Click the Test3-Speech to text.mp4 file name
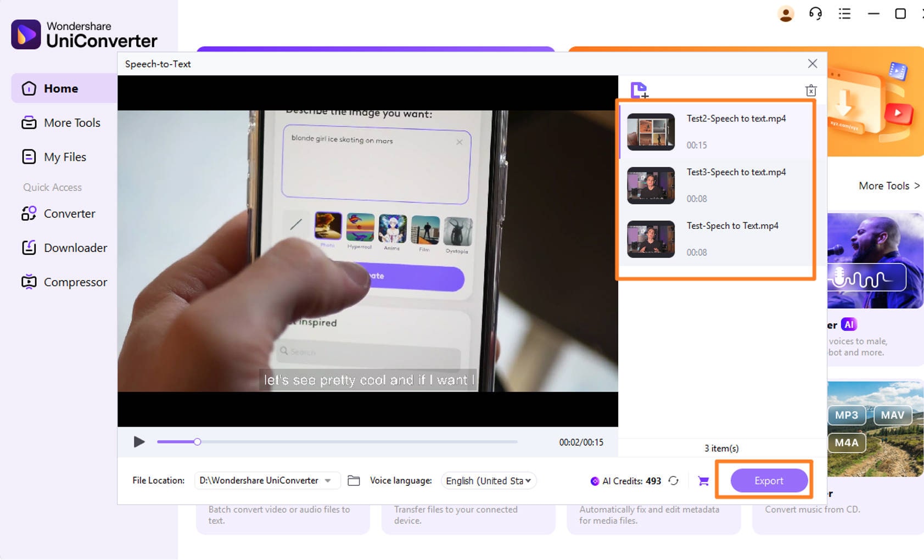Screen dimensions: 924x560 click(736, 172)
